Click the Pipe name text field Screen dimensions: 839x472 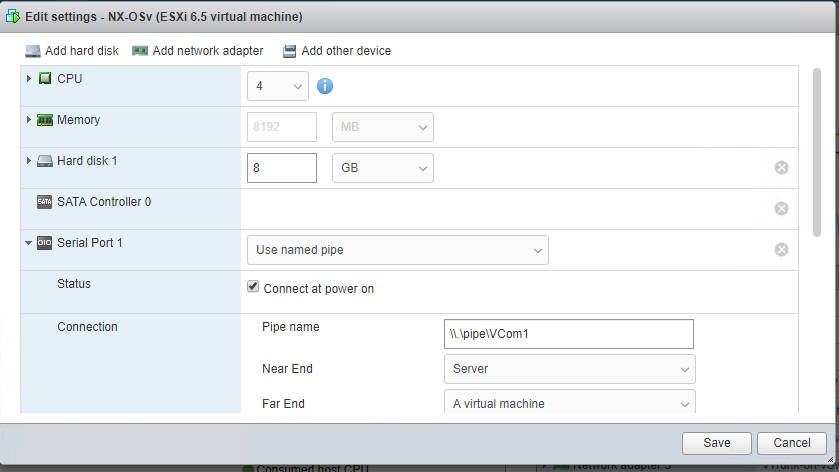(x=568, y=333)
